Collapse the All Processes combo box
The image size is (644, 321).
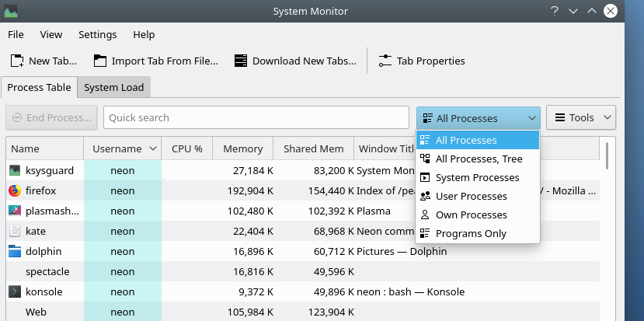click(x=478, y=118)
